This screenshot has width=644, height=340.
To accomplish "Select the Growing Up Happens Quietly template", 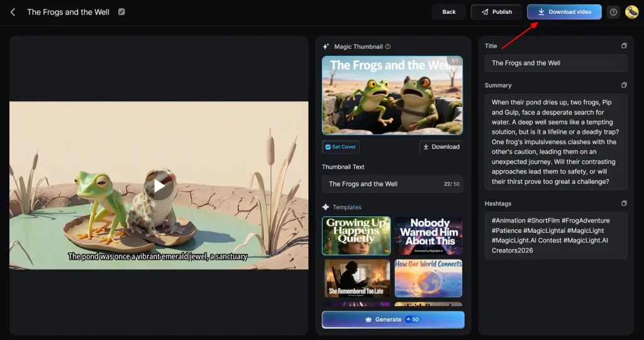I will click(x=356, y=235).
